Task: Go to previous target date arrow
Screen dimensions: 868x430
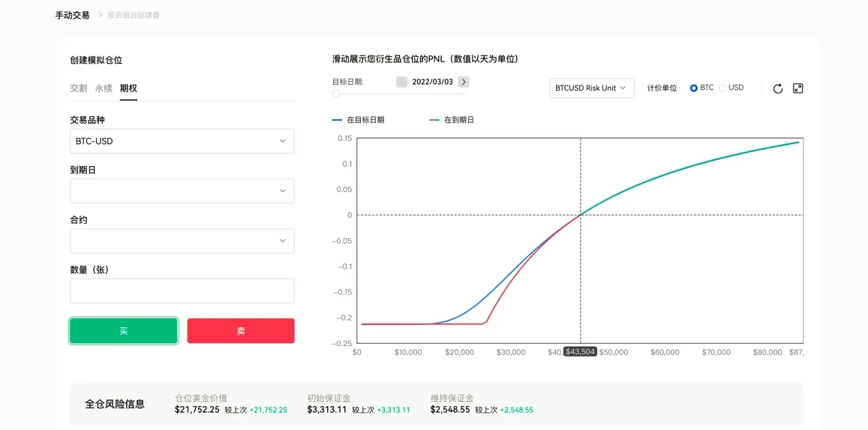Action: click(402, 82)
